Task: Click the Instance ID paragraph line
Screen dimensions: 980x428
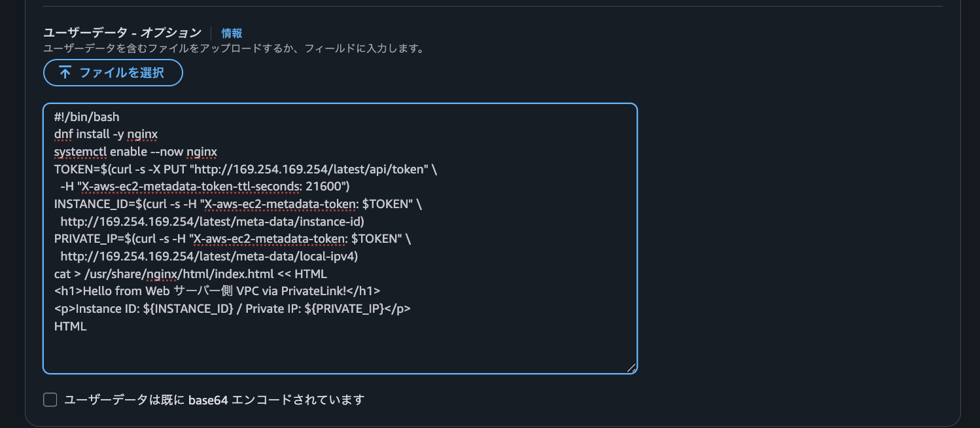Action: [x=232, y=308]
